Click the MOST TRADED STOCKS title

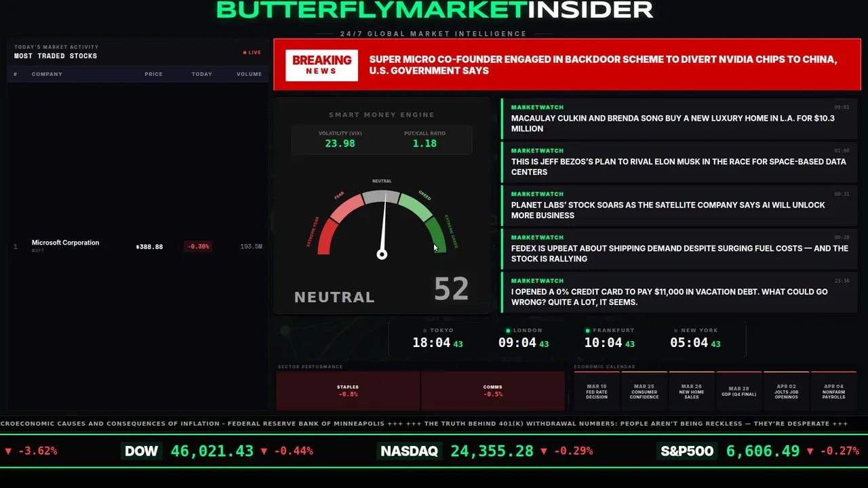coord(56,56)
